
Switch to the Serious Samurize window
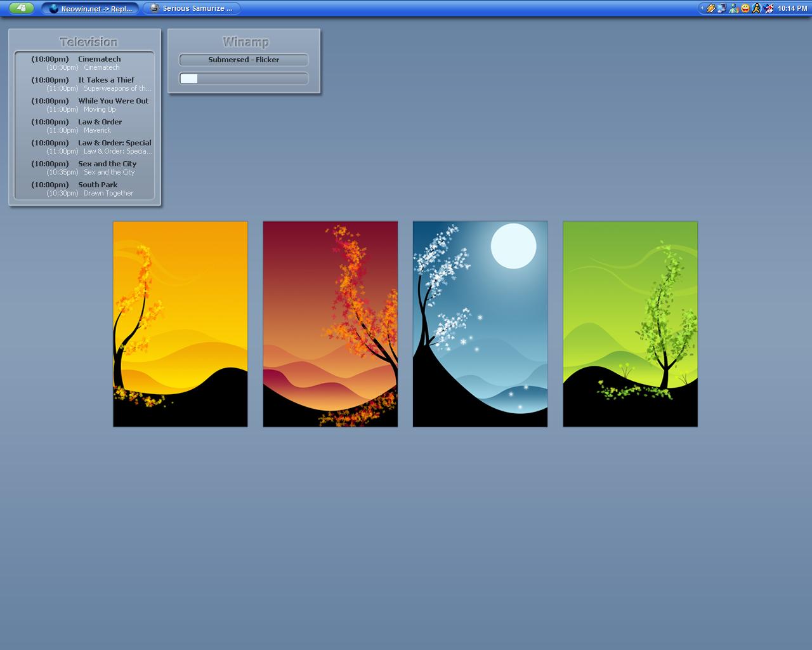tap(193, 8)
